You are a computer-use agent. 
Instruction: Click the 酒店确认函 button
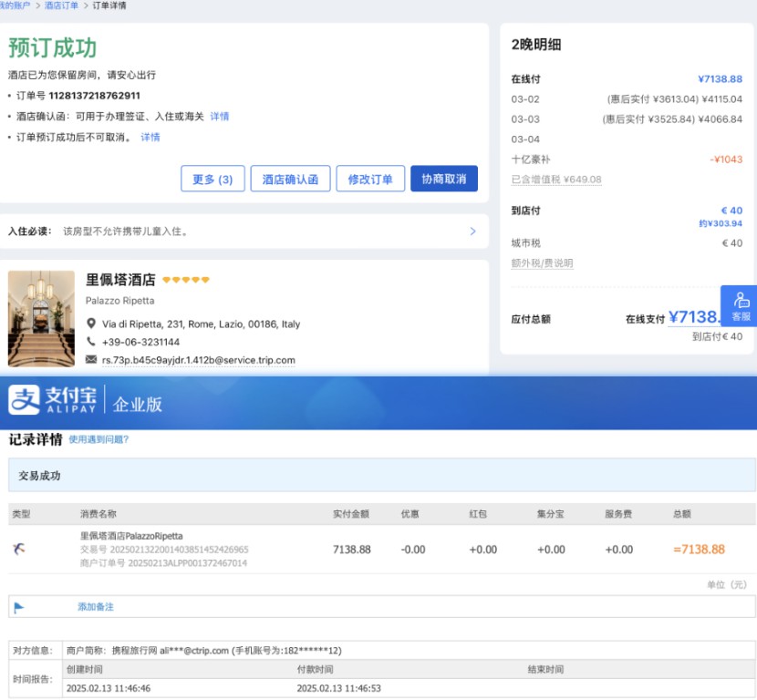[290, 179]
